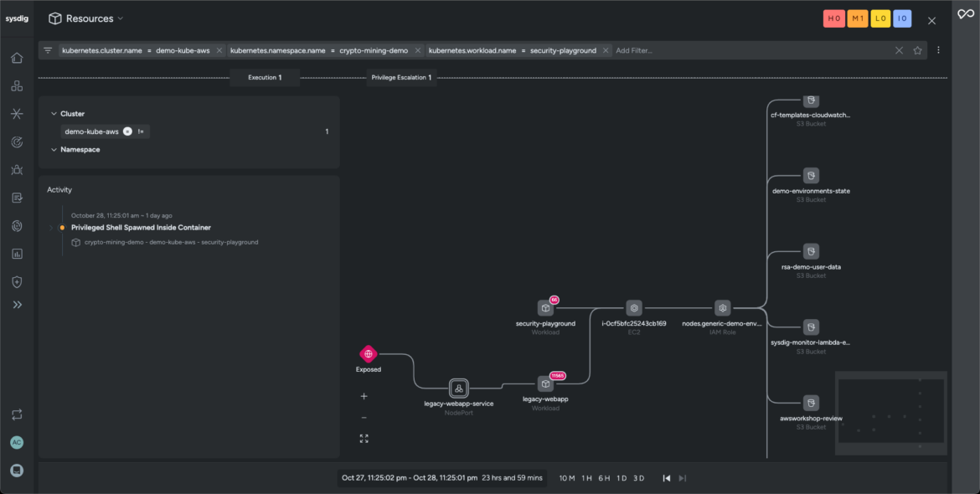This screenshot has width=980, height=494.
Task: Select the legacy-webapp-service NodePort icon
Action: [x=459, y=389]
